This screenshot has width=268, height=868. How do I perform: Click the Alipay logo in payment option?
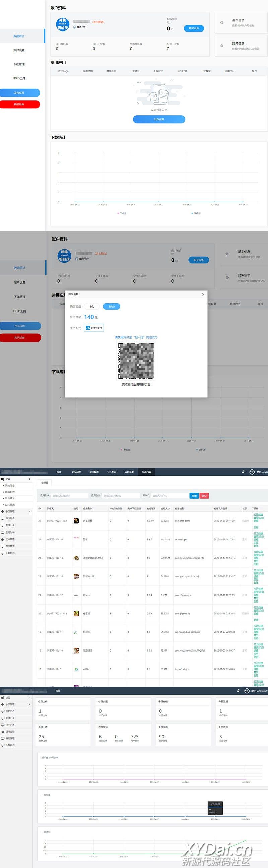(88, 328)
